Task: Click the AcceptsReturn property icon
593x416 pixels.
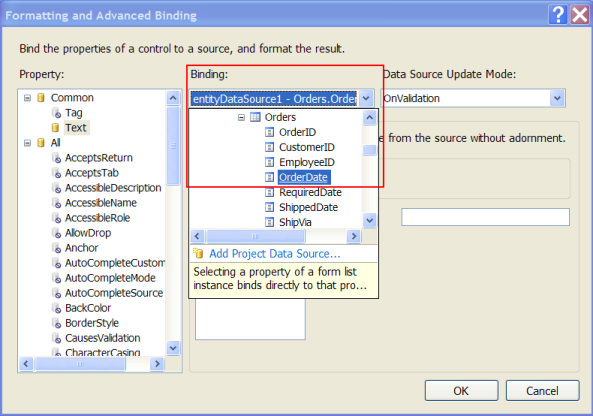Action: tap(56, 158)
